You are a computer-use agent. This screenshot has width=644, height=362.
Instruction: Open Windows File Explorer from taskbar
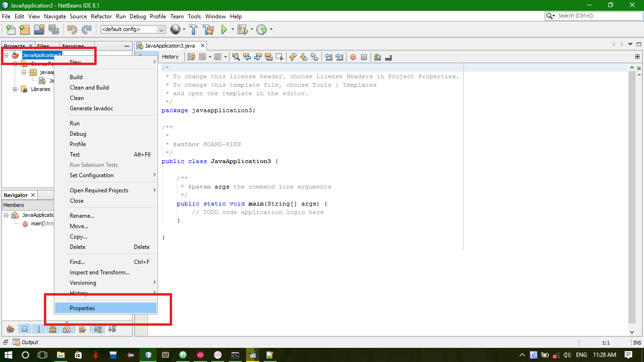click(60, 355)
